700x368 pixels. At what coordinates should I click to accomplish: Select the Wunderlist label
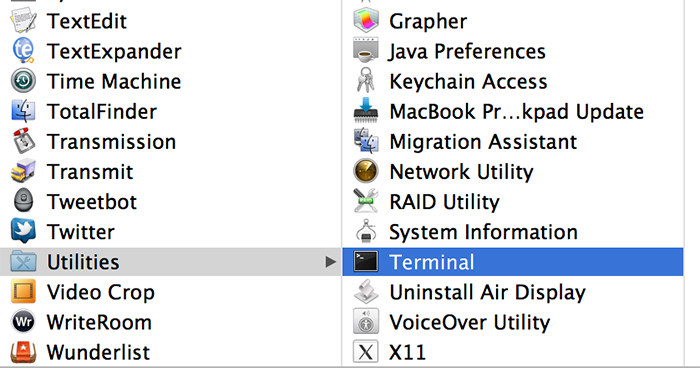(x=99, y=352)
